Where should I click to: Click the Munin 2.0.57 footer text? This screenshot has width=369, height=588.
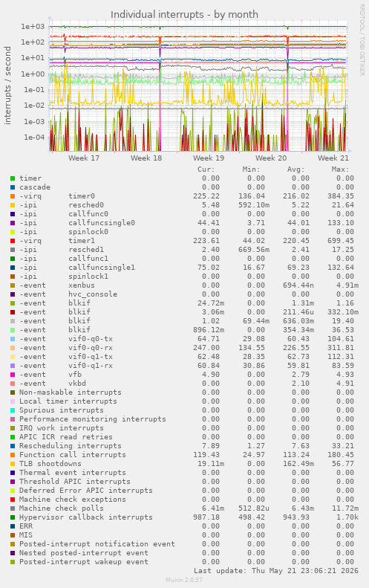pyautogui.click(x=184, y=580)
